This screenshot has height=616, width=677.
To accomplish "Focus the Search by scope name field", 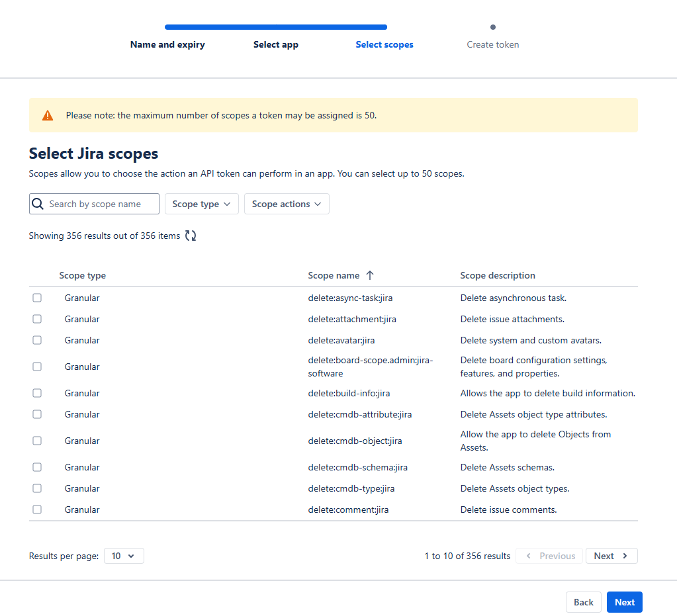I will [94, 204].
